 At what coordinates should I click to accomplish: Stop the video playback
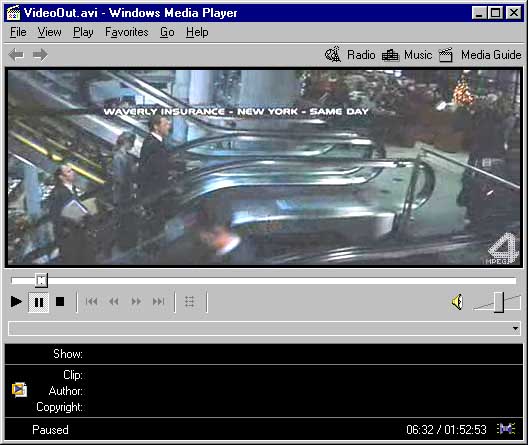[x=60, y=302]
